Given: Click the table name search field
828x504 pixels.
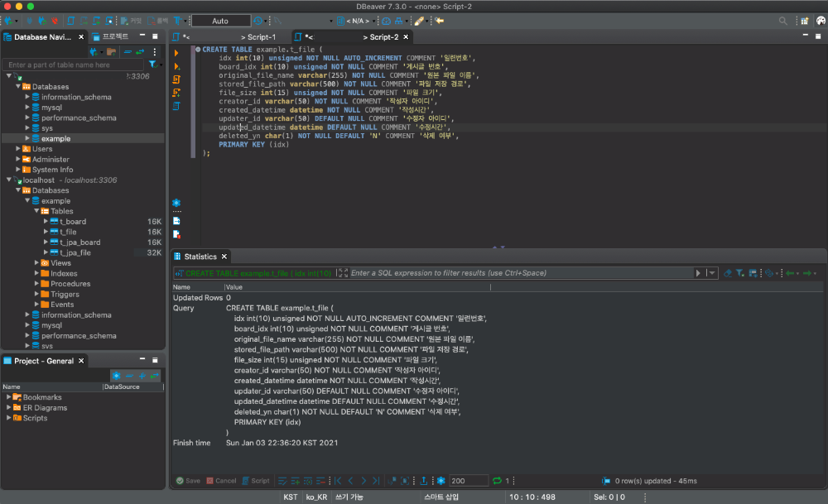Looking at the screenshot, I should point(74,65).
